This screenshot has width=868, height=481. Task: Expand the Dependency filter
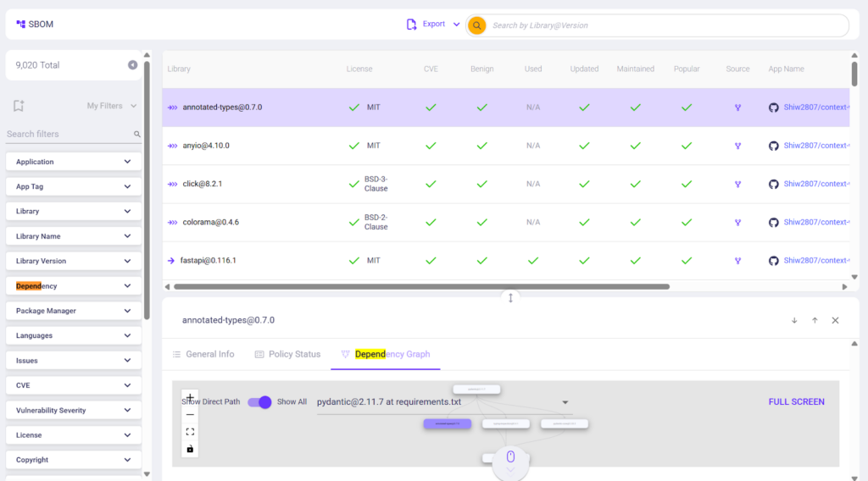73,286
